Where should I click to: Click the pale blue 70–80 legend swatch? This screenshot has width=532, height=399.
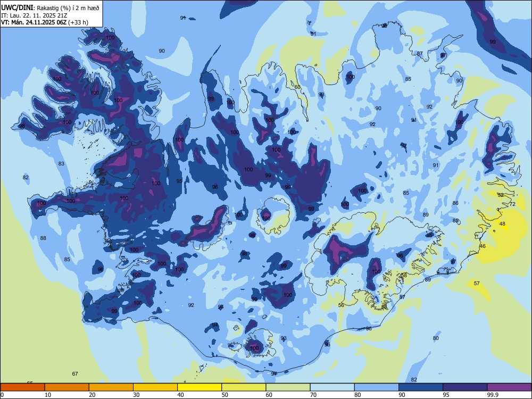(x=332, y=387)
